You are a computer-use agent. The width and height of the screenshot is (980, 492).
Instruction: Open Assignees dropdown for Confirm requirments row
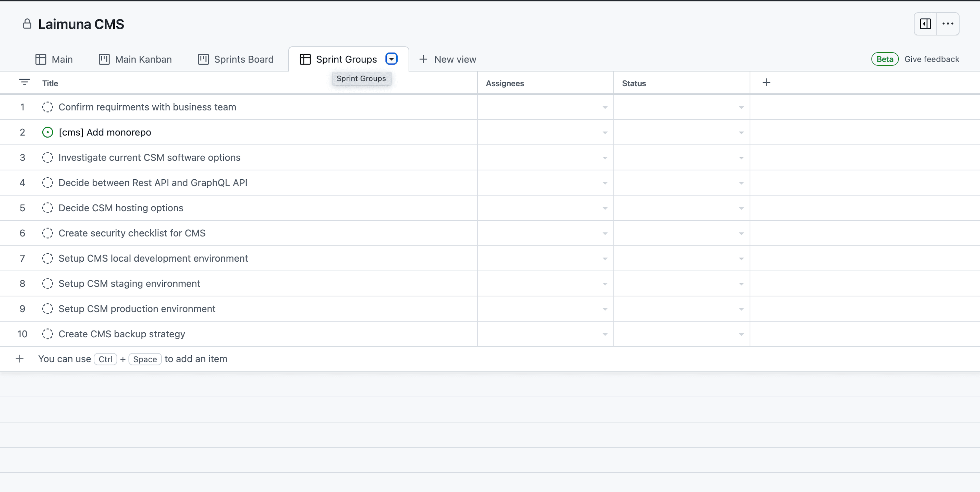[605, 108]
